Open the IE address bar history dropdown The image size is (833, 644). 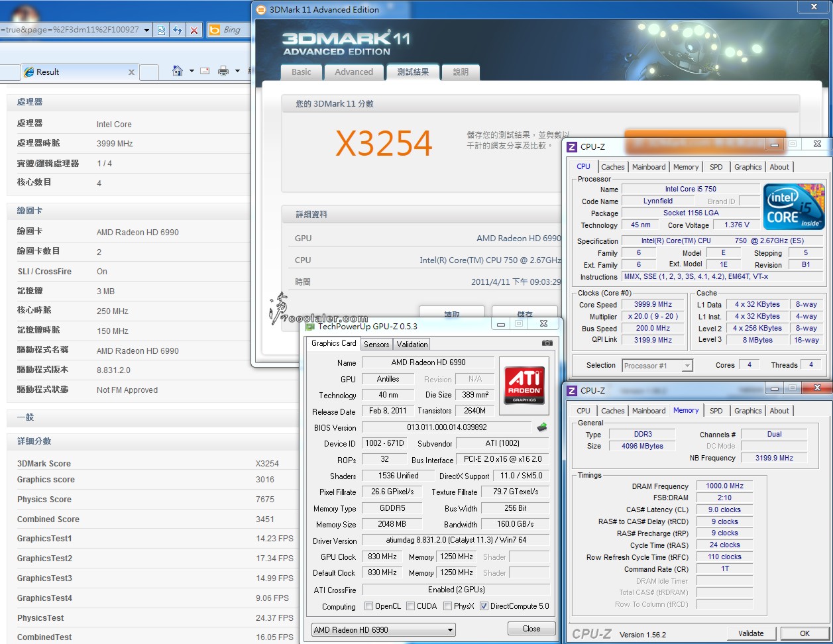(x=146, y=30)
